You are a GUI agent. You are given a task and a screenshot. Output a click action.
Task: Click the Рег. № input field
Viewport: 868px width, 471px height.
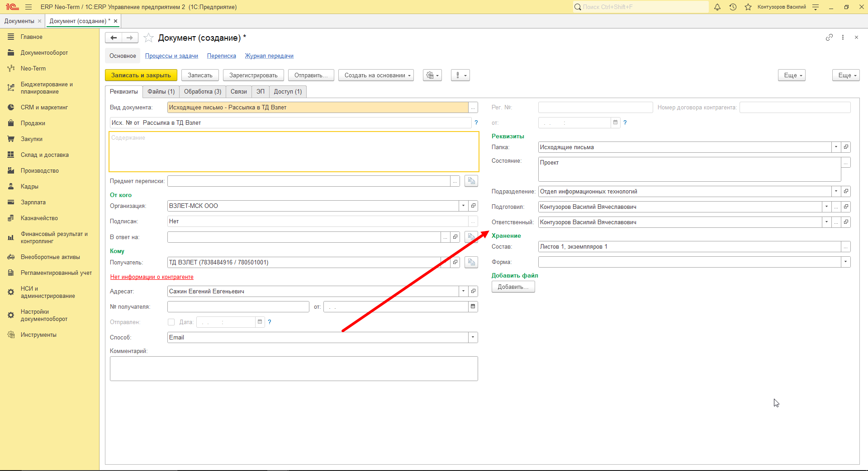(595, 108)
